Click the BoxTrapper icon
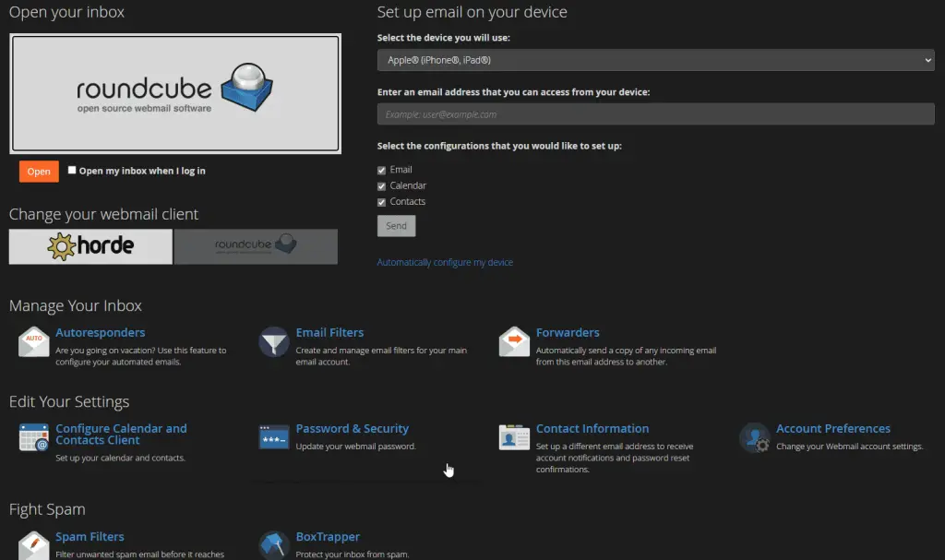Viewport: 945px width, 560px height. [x=273, y=545]
